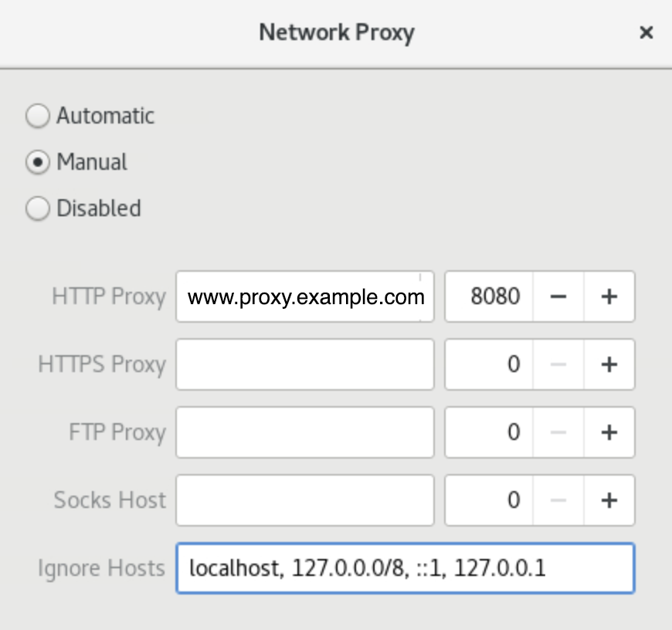Screen dimensions: 672x630
Task: Click the Socks Host minus button
Action: [x=558, y=500]
